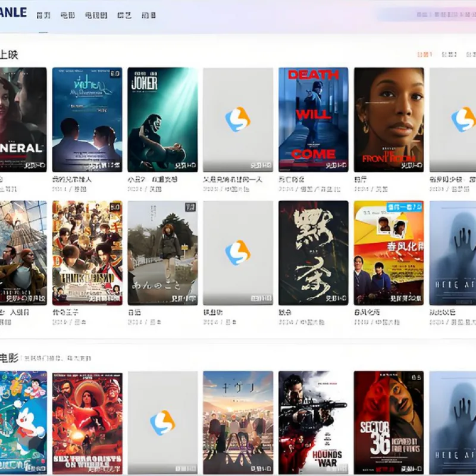Open the placeholder poster right of JOKER
The image size is (476, 476).
tap(238, 120)
